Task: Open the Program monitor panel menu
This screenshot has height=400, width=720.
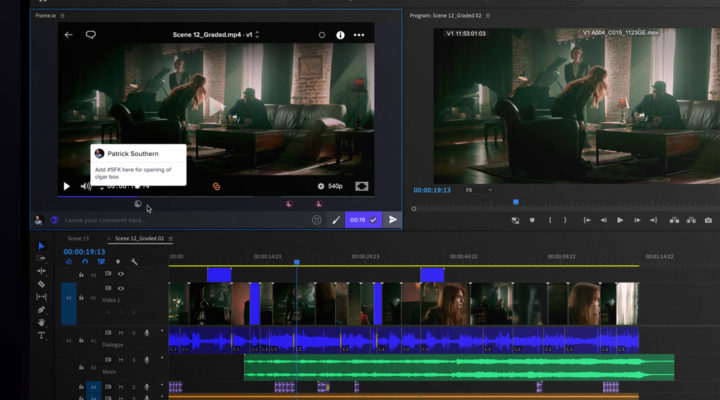Action: (488, 16)
